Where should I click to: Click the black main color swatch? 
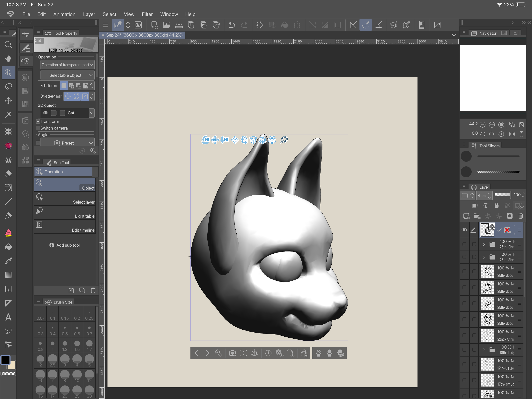pos(5,360)
